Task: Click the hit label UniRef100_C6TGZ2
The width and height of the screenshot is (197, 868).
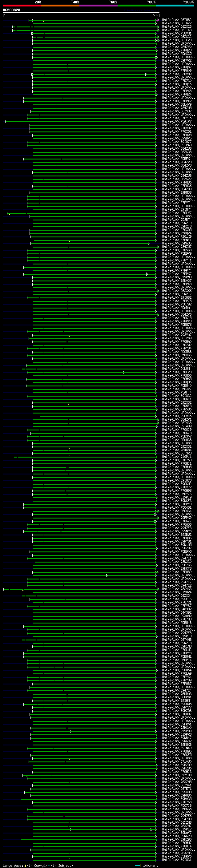Action: (177, 23)
